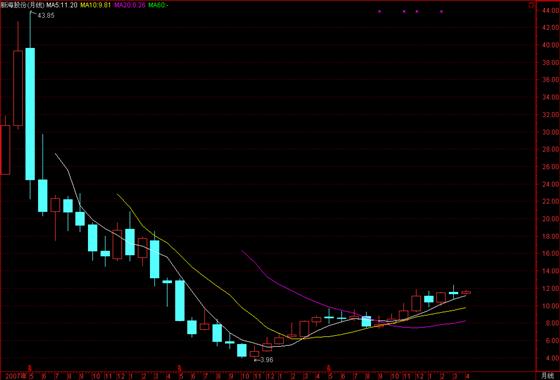Click the 43.85 high price marker
Viewport: 560px width, 380px height.
[46, 16]
